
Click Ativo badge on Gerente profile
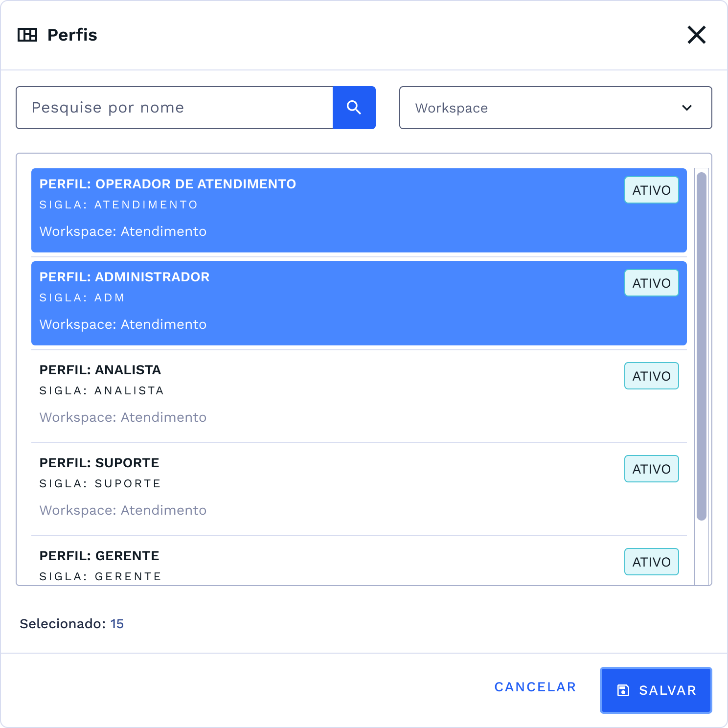[x=651, y=562]
